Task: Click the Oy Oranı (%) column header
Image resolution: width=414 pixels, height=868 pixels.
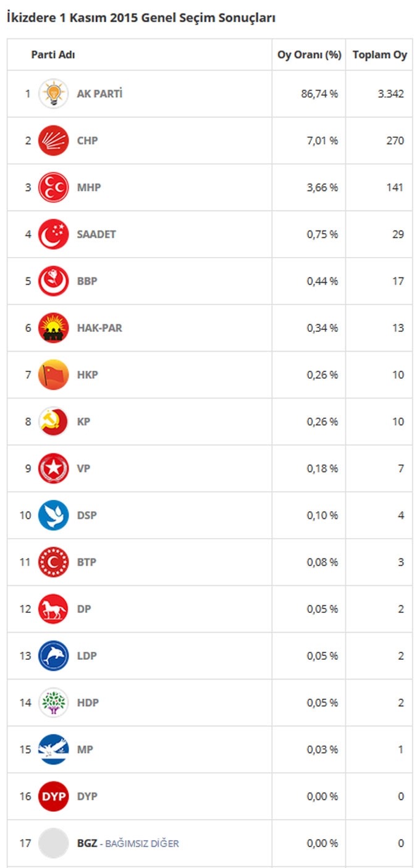Action: (x=309, y=55)
